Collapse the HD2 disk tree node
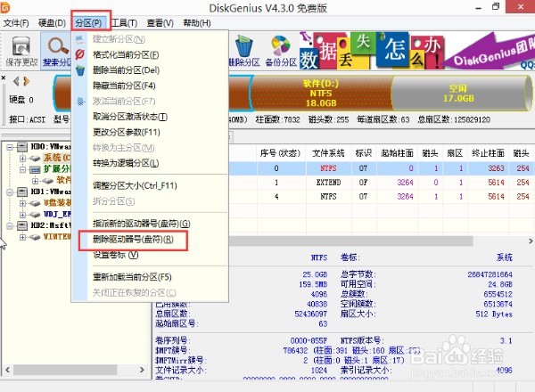535x392 pixels. tap(10, 225)
